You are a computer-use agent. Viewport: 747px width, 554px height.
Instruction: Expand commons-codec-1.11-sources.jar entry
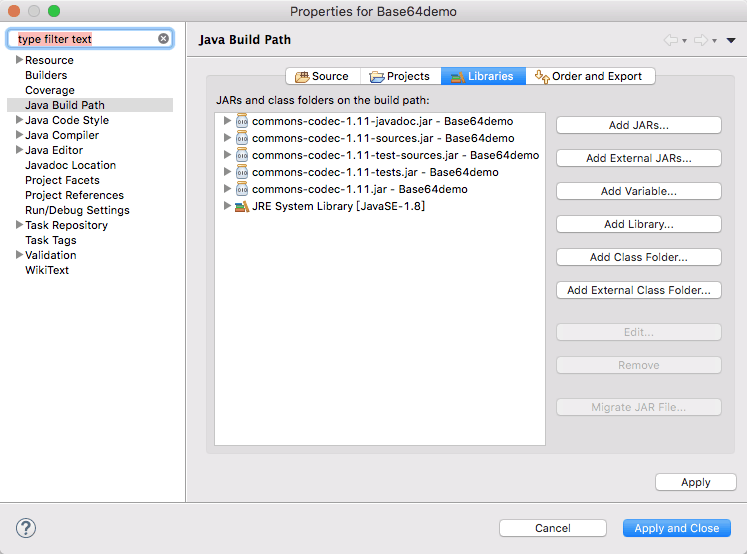point(227,138)
